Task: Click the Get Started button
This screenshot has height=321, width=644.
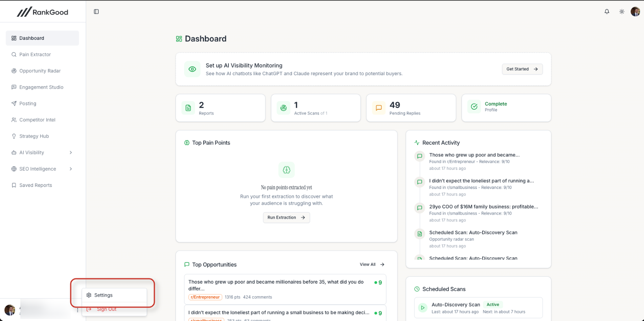Action: (x=522, y=69)
